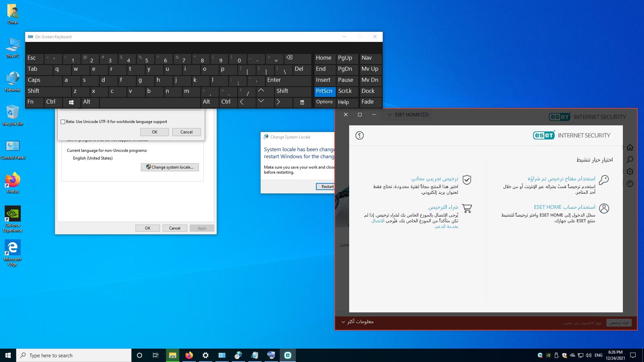Open ESET sidebar help and support icon
The width and height of the screenshot is (644, 362).
pyautogui.click(x=630, y=184)
